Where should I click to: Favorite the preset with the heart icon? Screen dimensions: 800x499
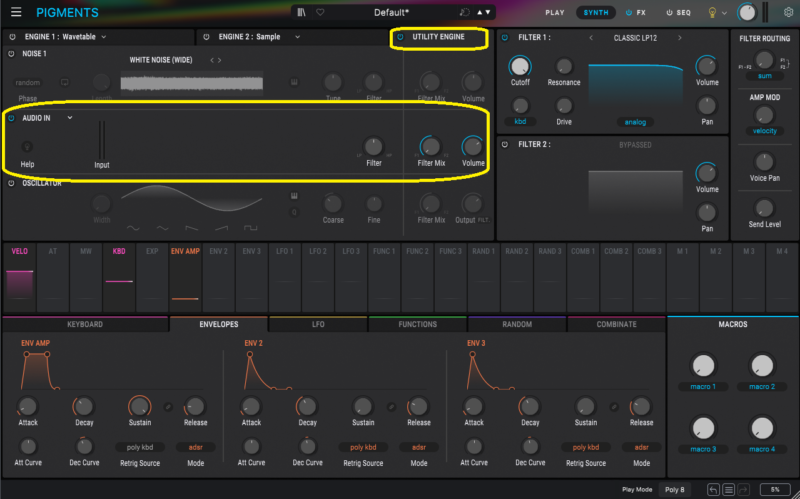320,12
